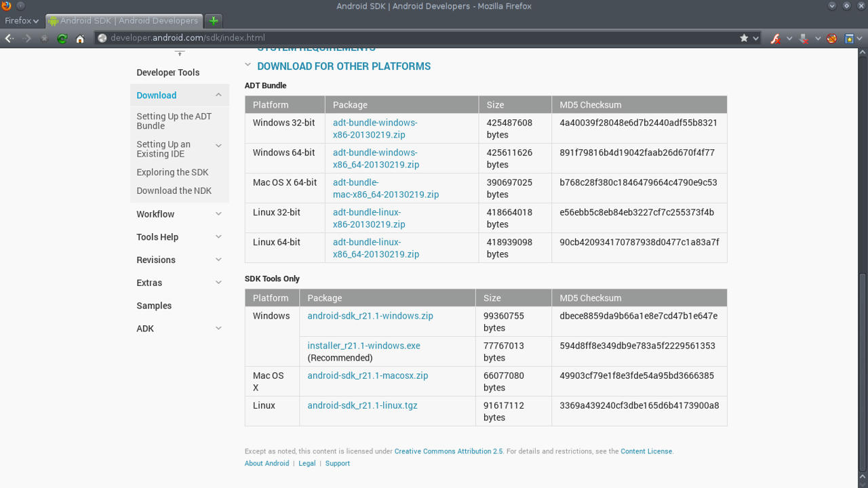Open Download the NDK page

(x=174, y=190)
